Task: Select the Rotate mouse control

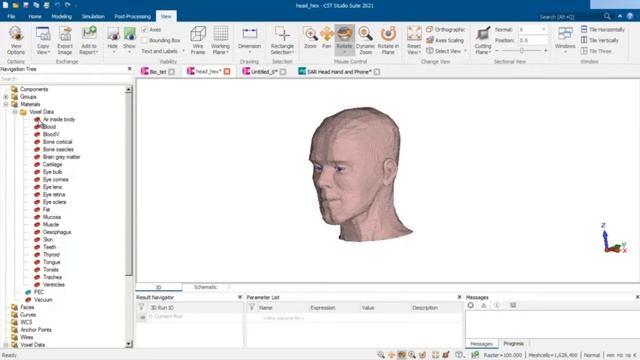Action: click(x=344, y=40)
